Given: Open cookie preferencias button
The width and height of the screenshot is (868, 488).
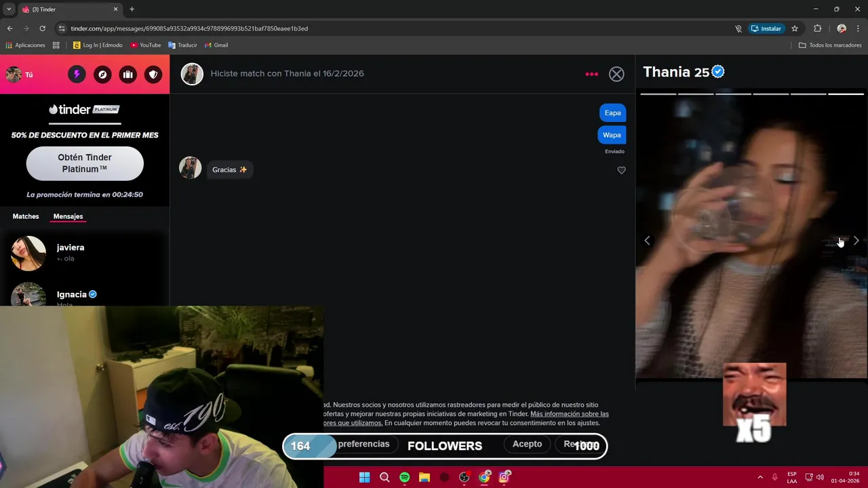Looking at the screenshot, I should pyautogui.click(x=363, y=444).
